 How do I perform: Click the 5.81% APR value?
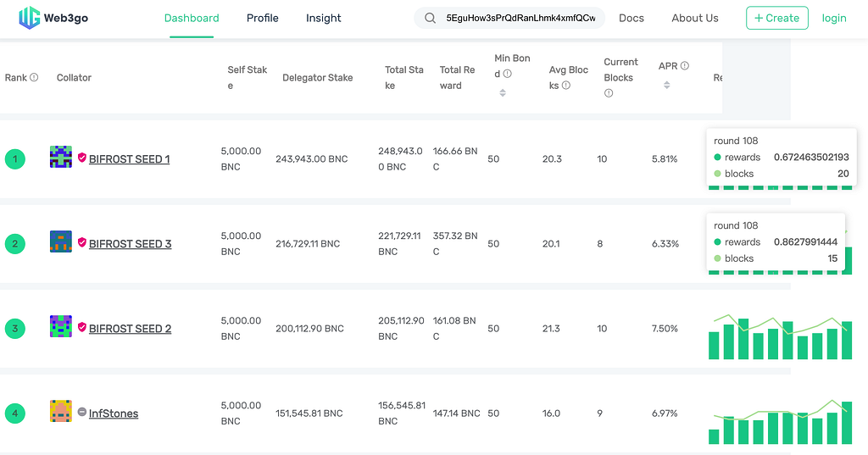pyautogui.click(x=665, y=159)
